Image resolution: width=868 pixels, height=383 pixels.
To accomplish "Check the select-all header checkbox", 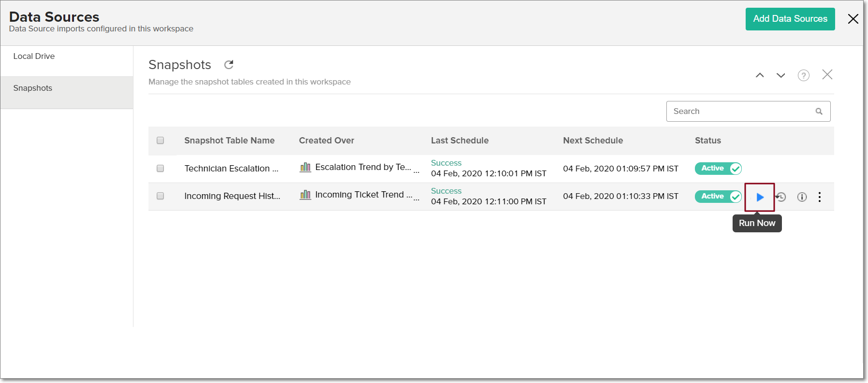I will [161, 141].
